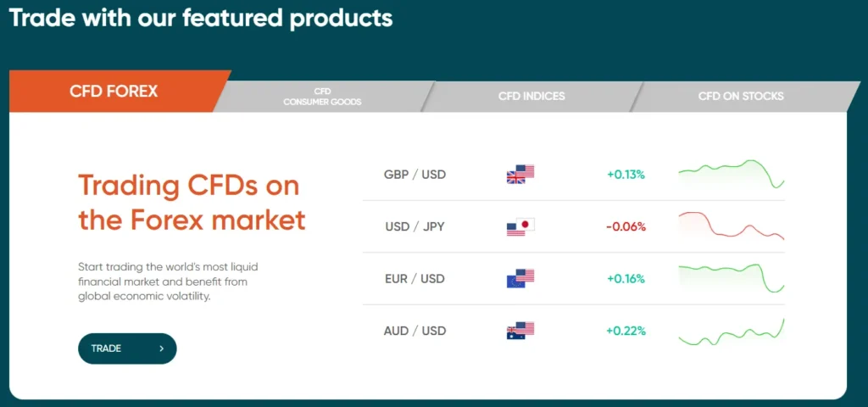The width and height of the screenshot is (868, 407).
Task: Select the USD / JPY pair label
Action: (415, 226)
